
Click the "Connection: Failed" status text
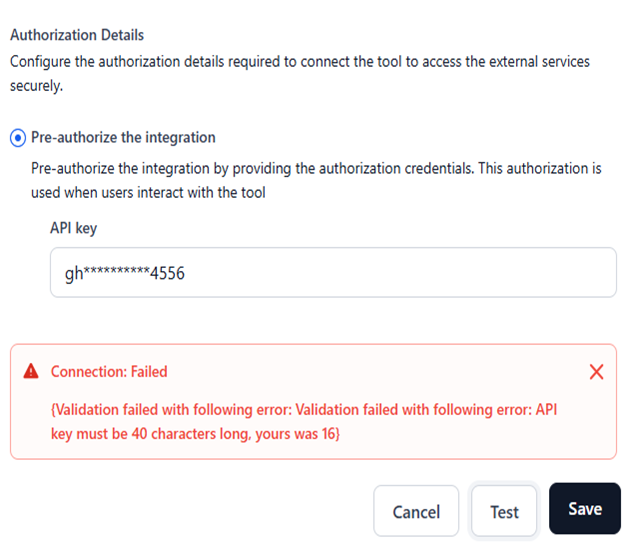click(109, 372)
